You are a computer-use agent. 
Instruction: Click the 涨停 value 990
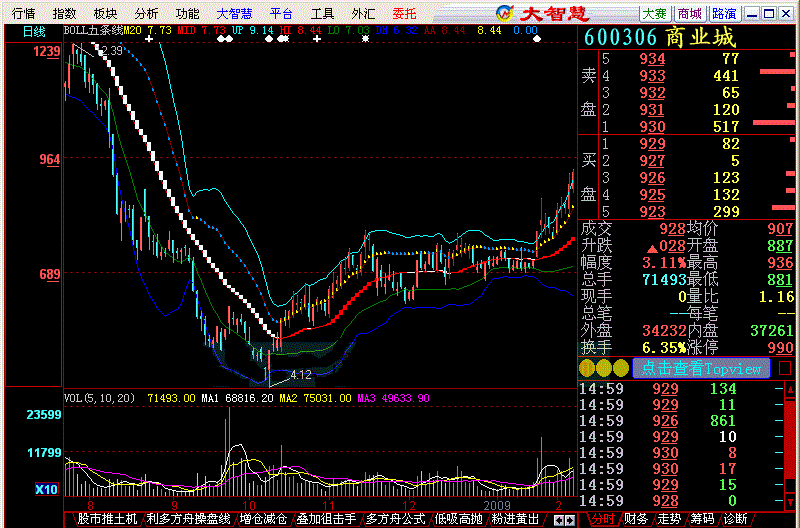coord(780,347)
